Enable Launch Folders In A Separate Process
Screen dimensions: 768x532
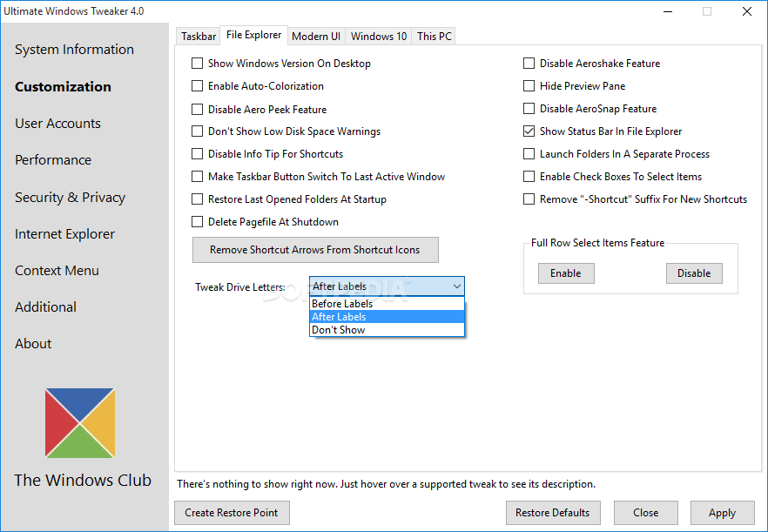tap(529, 154)
